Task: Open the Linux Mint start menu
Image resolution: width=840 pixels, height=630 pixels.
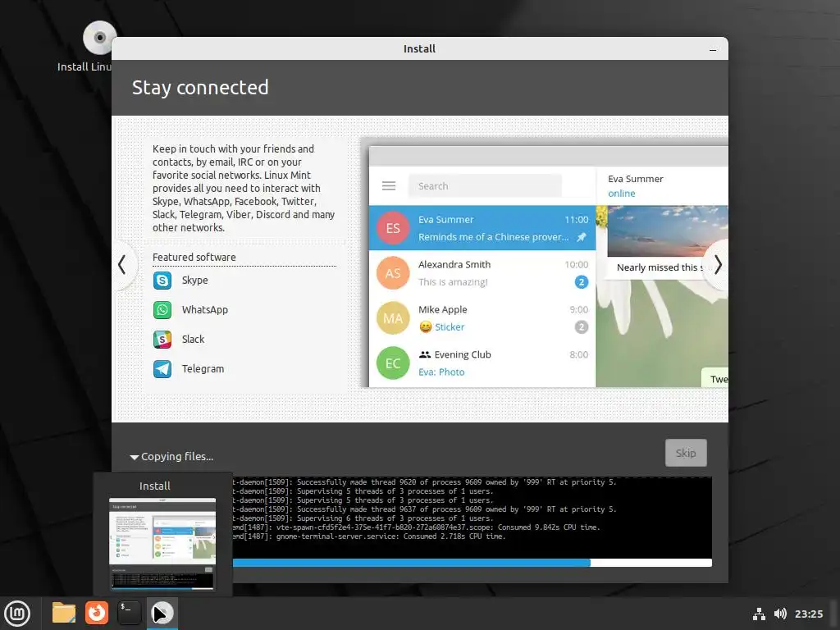Action: pos(17,614)
